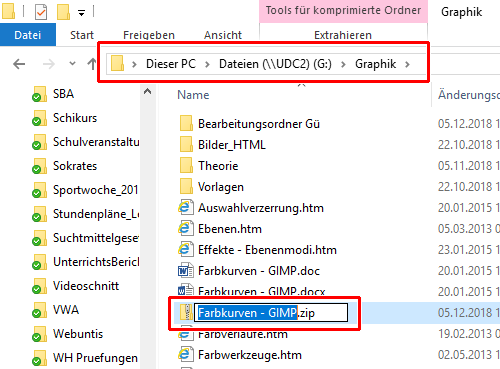Click the Properties checkmark icon in quick access toolbar
This screenshot has width=500, height=369.
tap(41, 12)
